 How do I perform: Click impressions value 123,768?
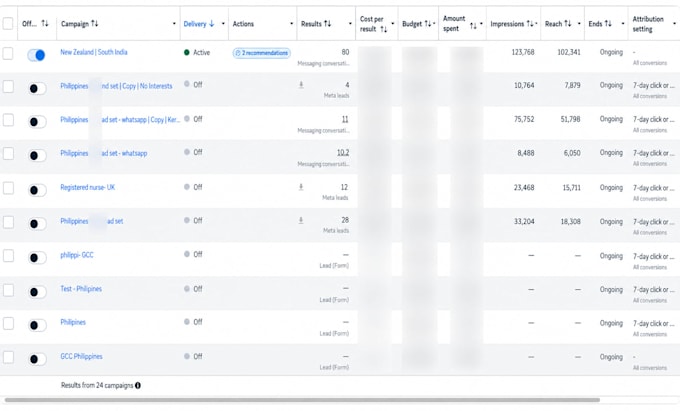point(523,52)
